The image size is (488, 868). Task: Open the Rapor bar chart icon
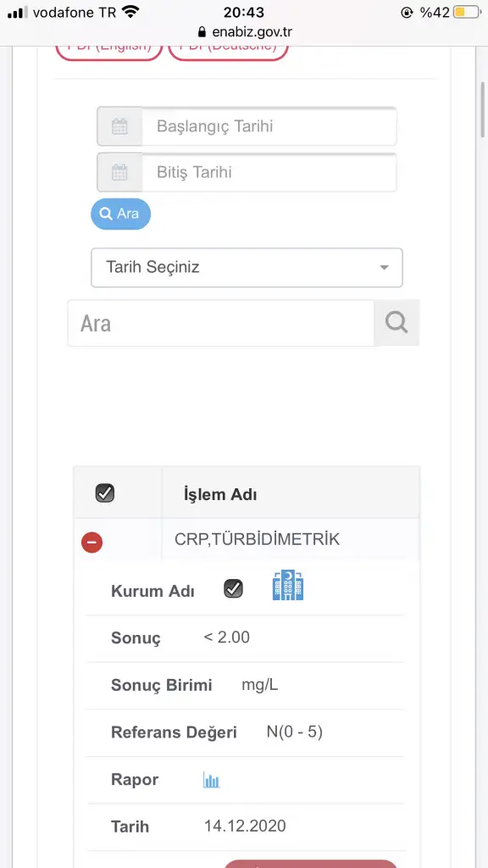(x=211, y=781)
